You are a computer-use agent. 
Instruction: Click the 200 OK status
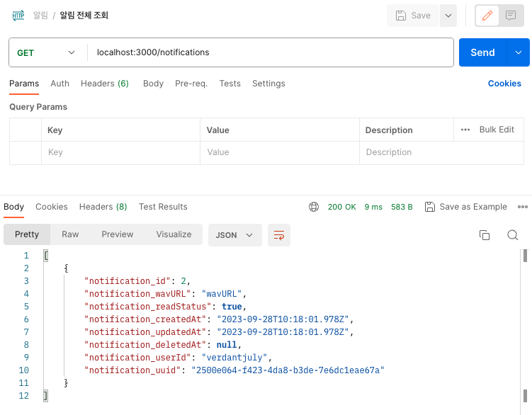pos(341,207)
